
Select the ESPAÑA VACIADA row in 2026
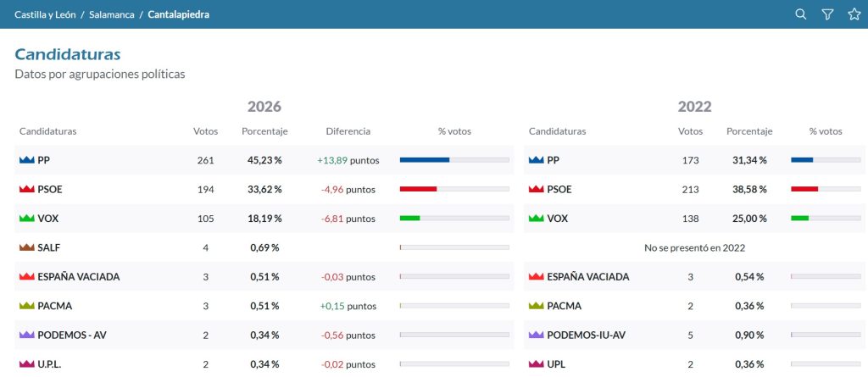coord(264,277)
